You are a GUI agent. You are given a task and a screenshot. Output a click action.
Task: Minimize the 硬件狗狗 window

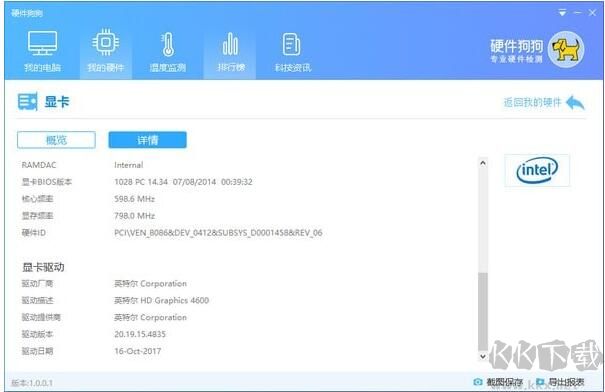coord(578,13)
